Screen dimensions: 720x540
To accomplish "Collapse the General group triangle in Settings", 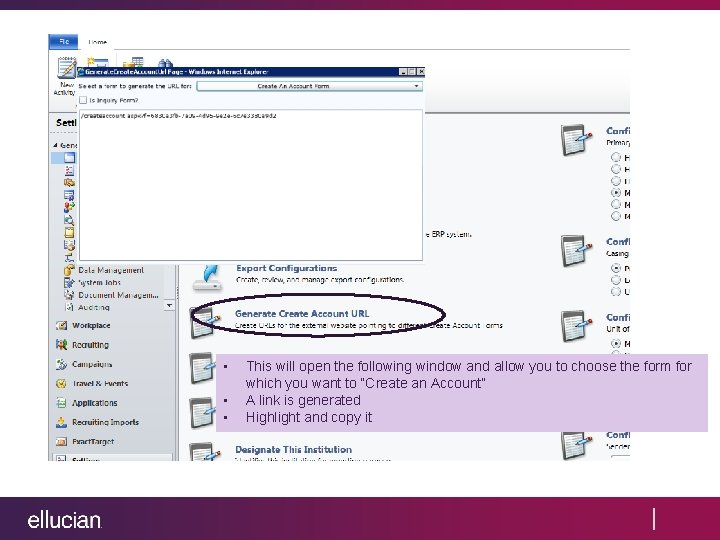I will click(x=56, y=145).
